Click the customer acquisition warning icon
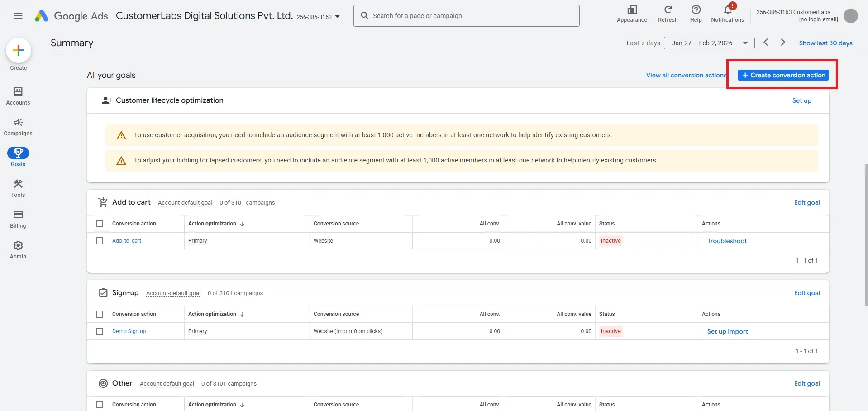 click(121, 135)
